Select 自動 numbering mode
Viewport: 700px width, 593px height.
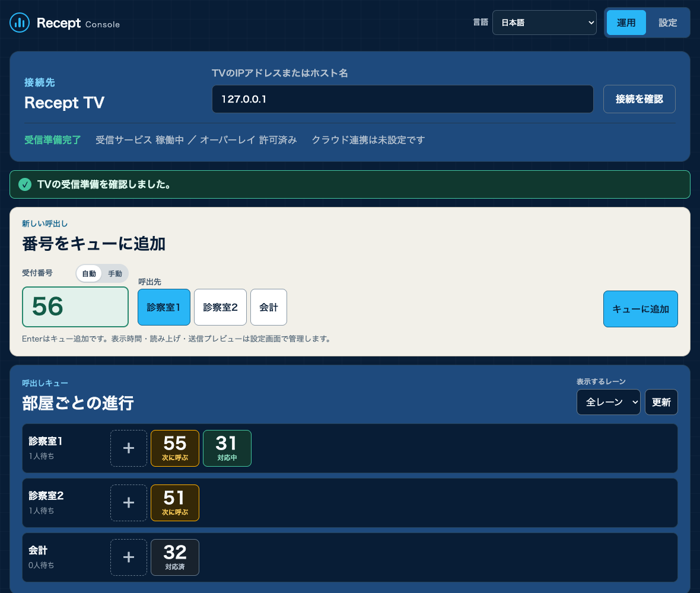[89, 273]
